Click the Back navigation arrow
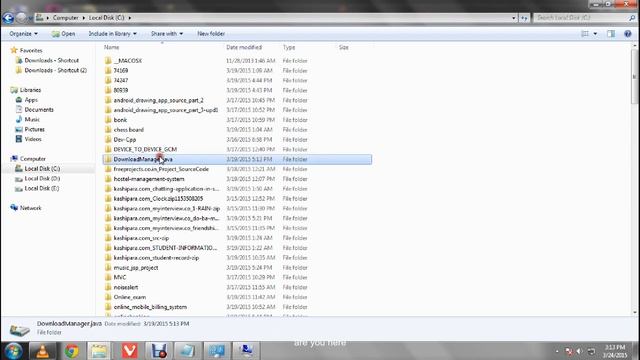 pyautogui.click(x=8, y=18)
